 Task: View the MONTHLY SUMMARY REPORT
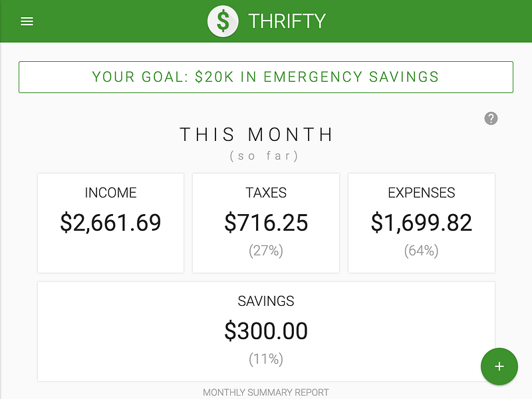tap(266, 392)
